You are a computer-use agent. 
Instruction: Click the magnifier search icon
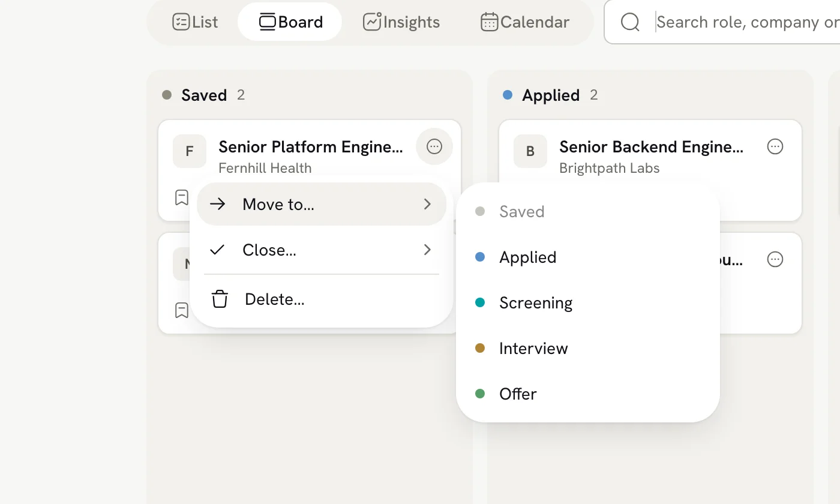pyautogui.click(x=630, y=22)
